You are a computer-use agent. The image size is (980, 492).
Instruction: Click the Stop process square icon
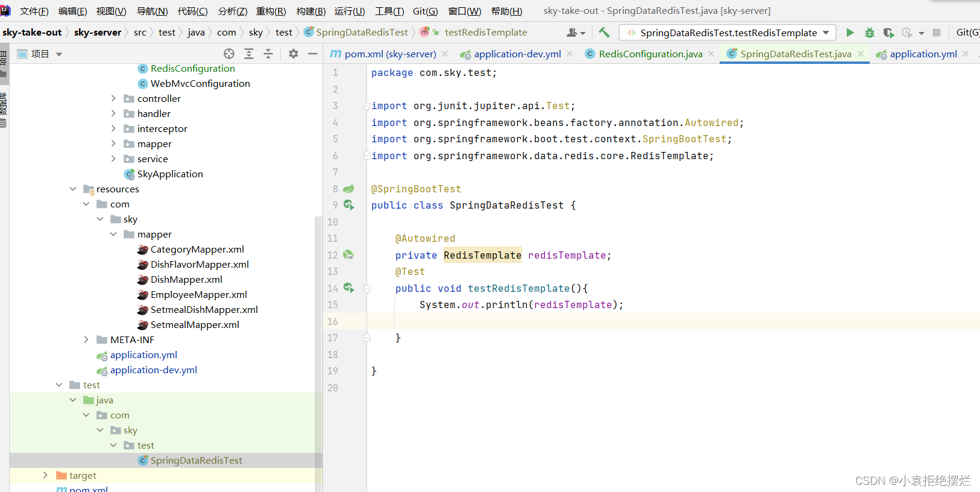[936, 33]
